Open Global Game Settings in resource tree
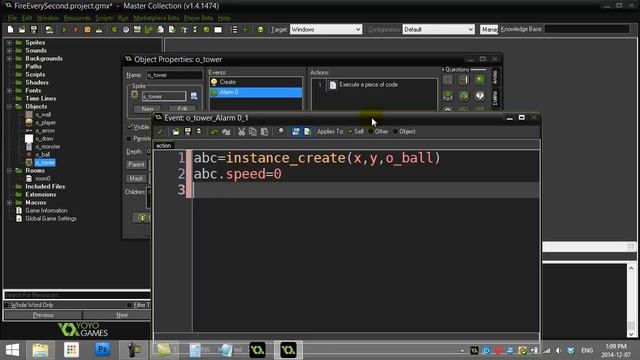The image size is (640, 360). tap(51, 219)
